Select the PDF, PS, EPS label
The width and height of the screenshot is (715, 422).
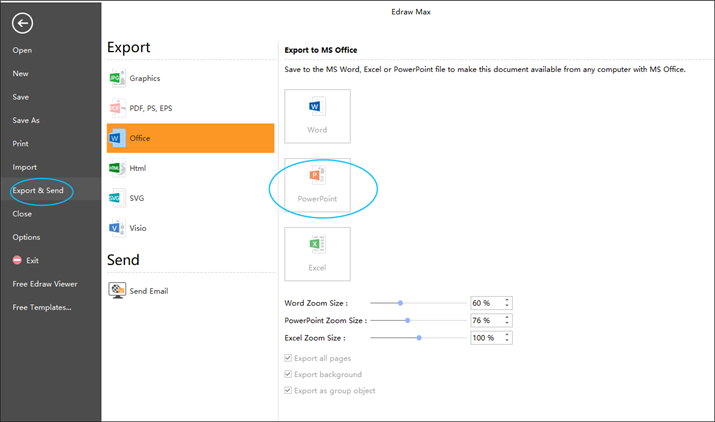[x=150, y=108]
